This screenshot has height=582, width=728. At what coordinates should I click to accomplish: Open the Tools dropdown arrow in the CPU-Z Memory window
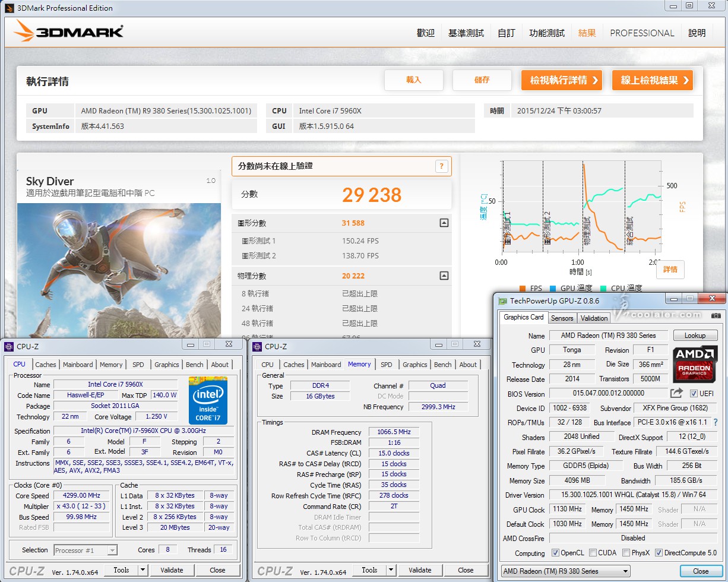tap(391, 570)
